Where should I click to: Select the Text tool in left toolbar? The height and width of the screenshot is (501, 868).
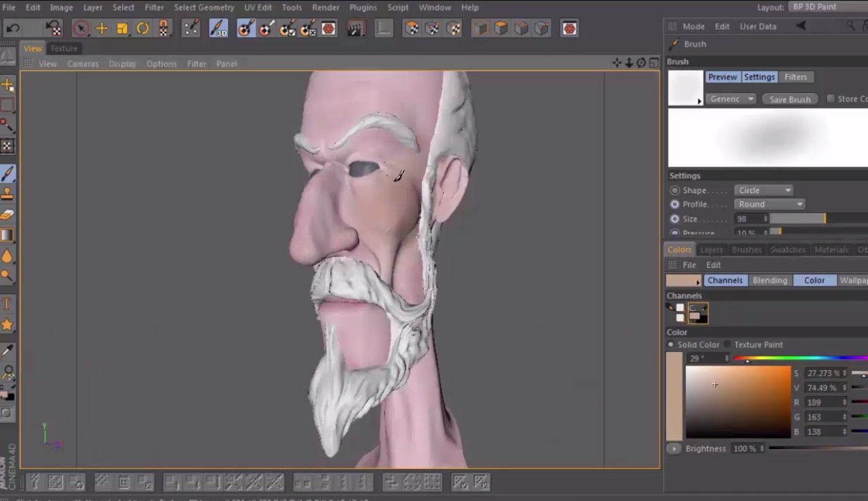click(7, 303)
